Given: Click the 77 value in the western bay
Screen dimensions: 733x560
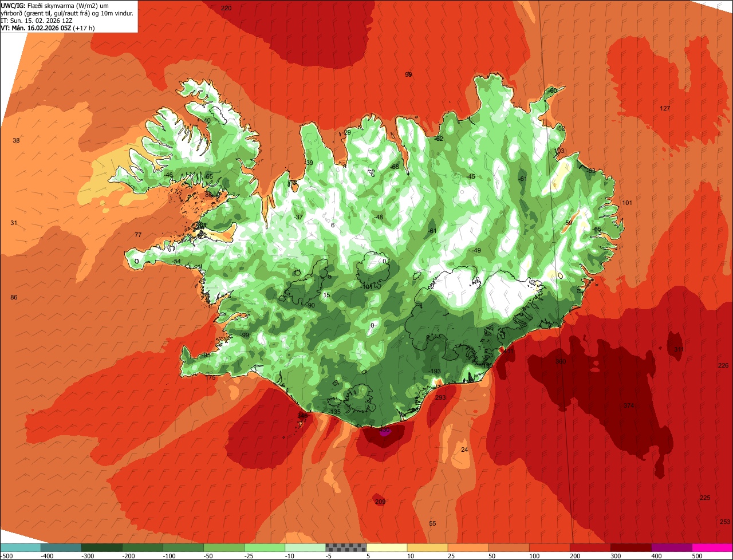Looking at the screenshot, I should (138, 235).
